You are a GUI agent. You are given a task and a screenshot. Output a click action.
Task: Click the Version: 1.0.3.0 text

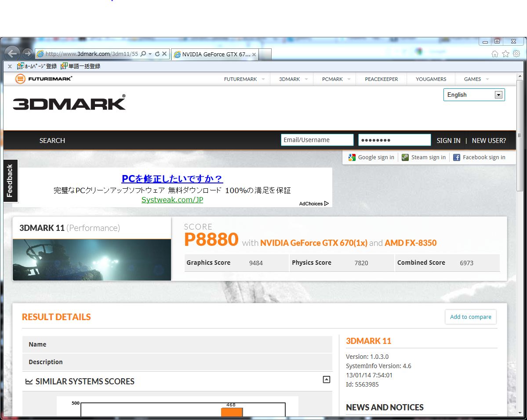coord(367,357)
